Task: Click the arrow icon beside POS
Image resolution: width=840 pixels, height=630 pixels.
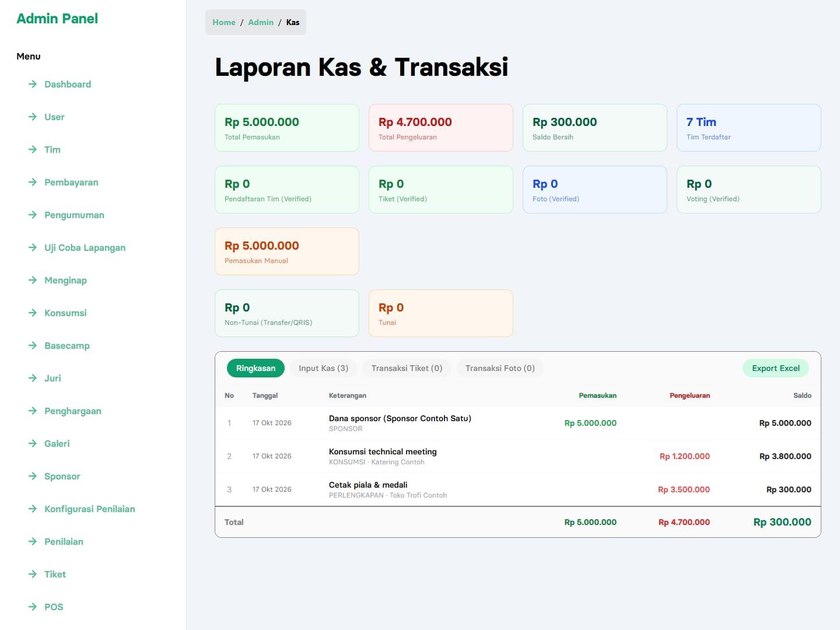Action: (x=33, y=607)
